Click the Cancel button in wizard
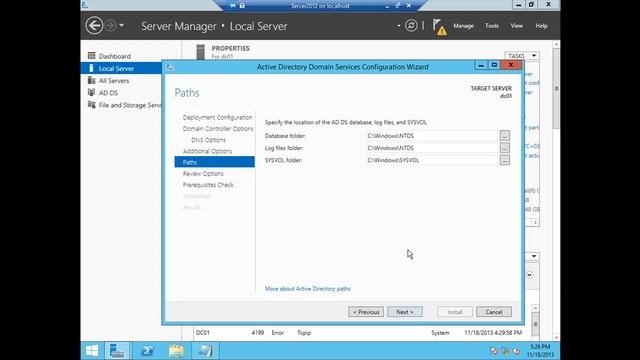The width and height of the screenshot is (640, 360). point(494,312)
